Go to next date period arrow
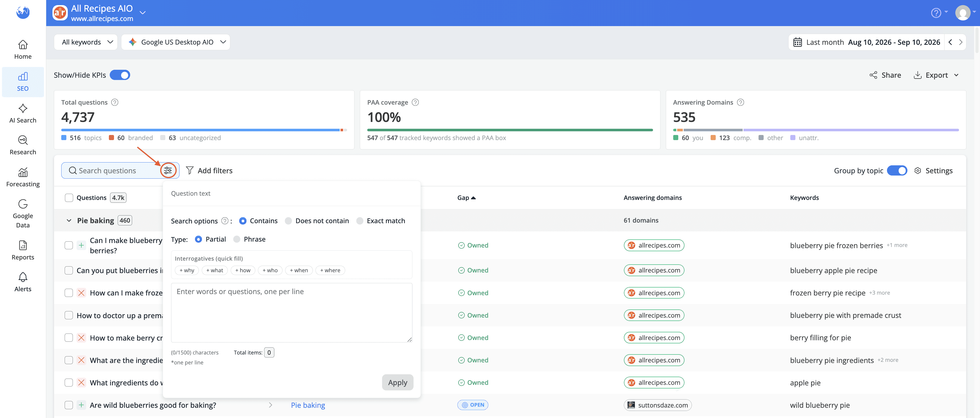This screenshot has height=418, width=980. tap(961, 42)
